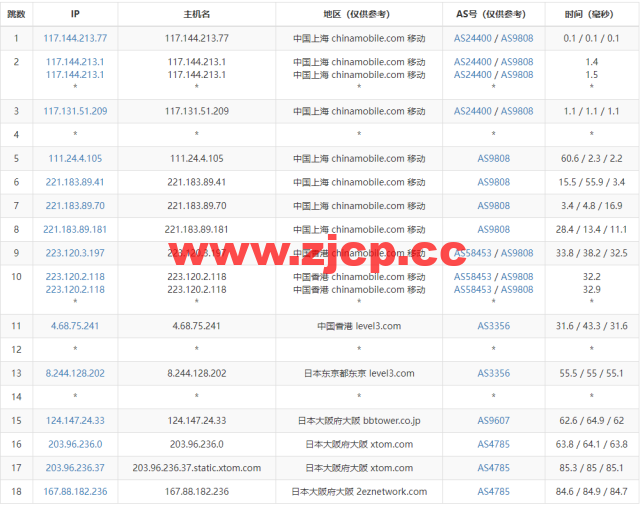Click the IP link 223.120.3.197 in hop 9
The width and height of the screenshot is (640, 507).
[x=75, y=253]
